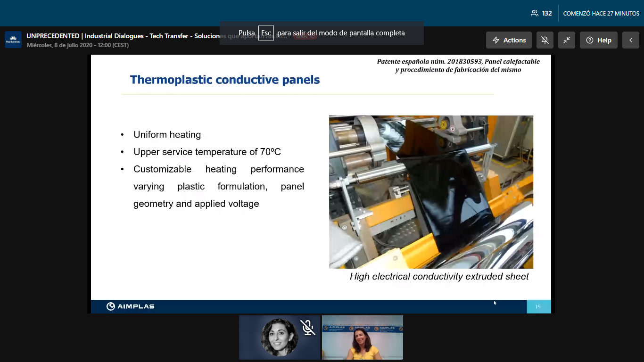
Task: Click the Esc key hint in the fullscreen notice
Action: click(x=266, y=33)
